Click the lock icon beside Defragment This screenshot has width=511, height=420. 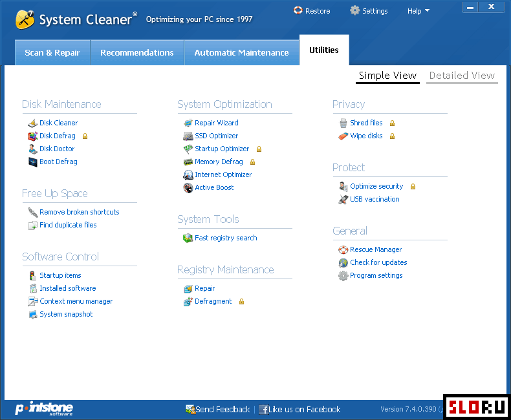[241, 302]
